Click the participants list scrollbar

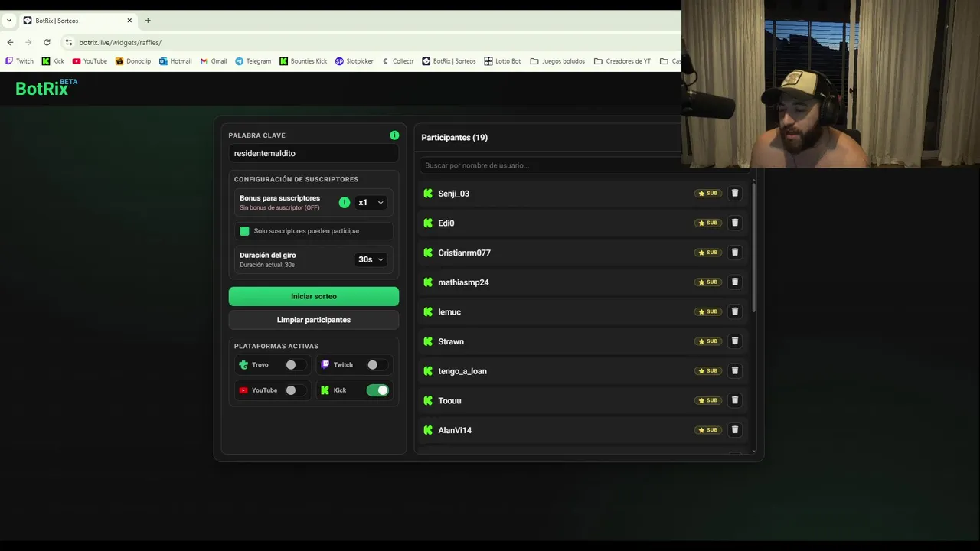(x=754, y=247)
